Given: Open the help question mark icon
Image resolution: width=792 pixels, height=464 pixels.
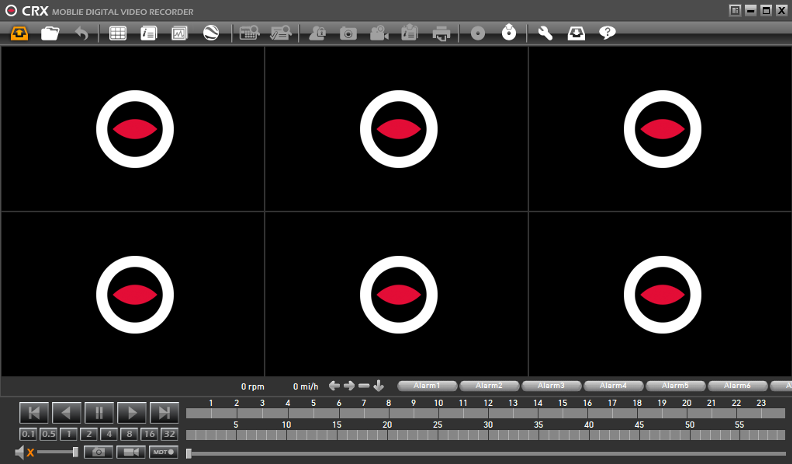Looking at the screenshot, I should click(607, 33).
